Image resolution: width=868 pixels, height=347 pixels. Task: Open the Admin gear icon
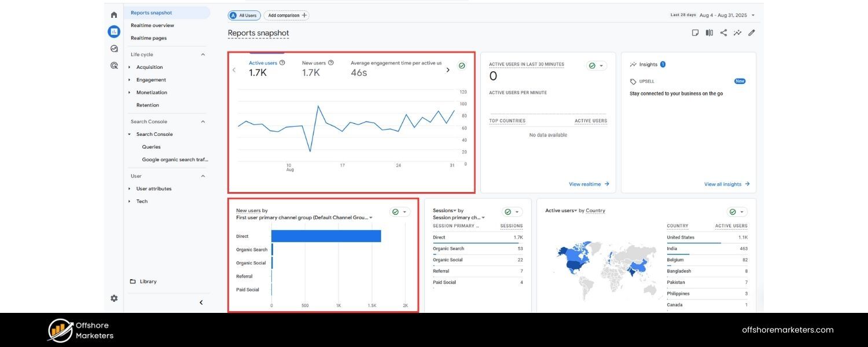(113, 298)
